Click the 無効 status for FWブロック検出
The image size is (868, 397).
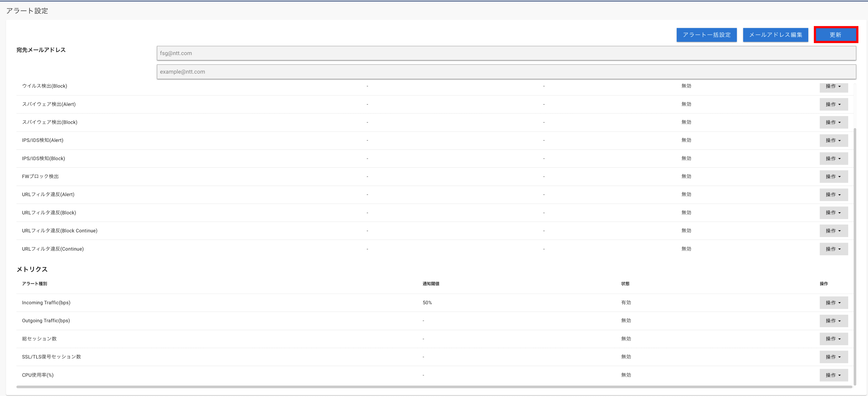[x=686, y=176]
